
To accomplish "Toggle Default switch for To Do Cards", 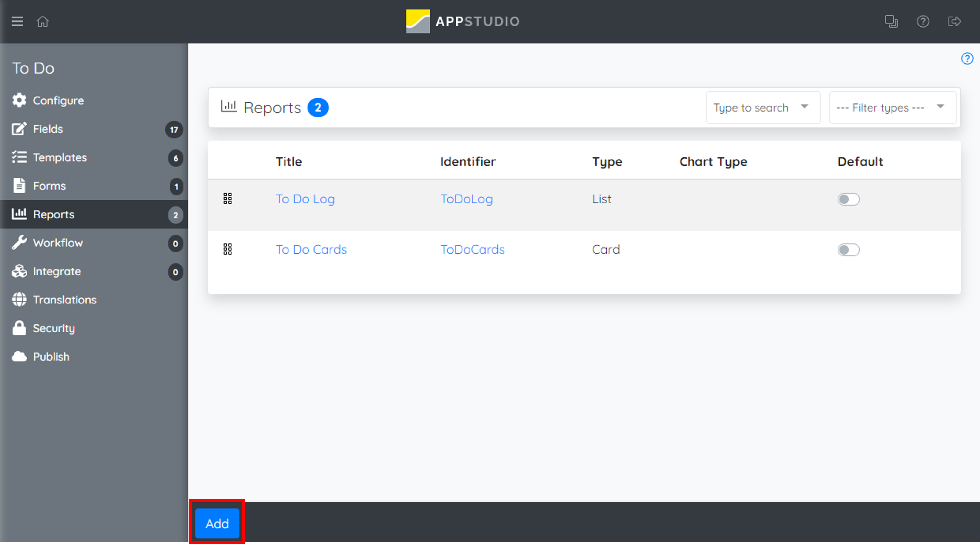I will (848, 250).
